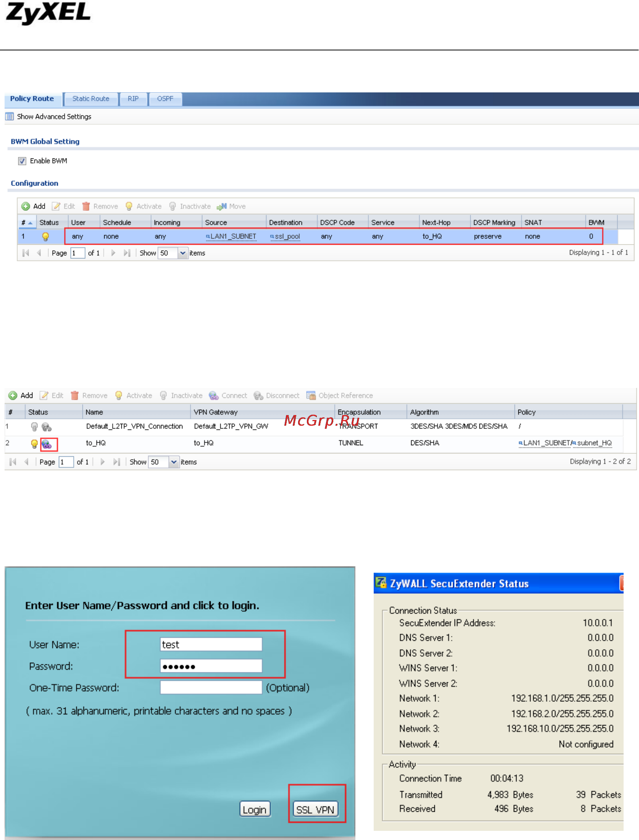Sort by the # column in Policy Route table
Image resolution: width=639 pixels, height=840 pixels.
(27, 223)
